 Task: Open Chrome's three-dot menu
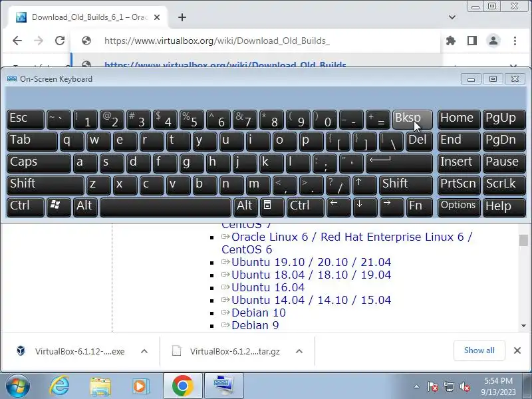[x=515, y=41]
